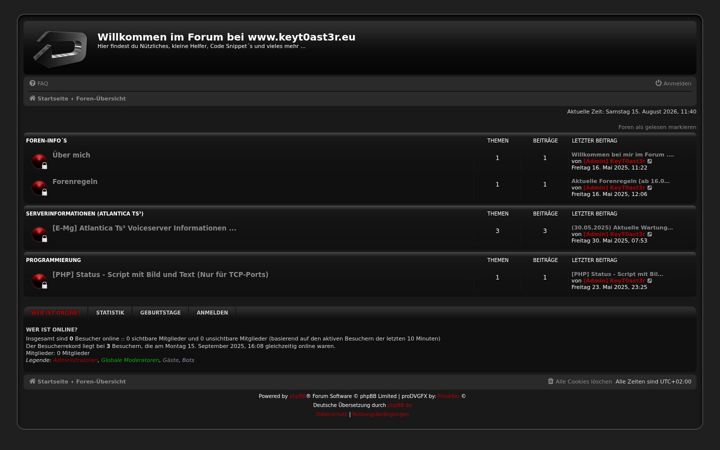Click the locked forum icon beside PHP Status-Script
Image resolution: width=720 pixels, height=450 pixels.
click(39, 281)
